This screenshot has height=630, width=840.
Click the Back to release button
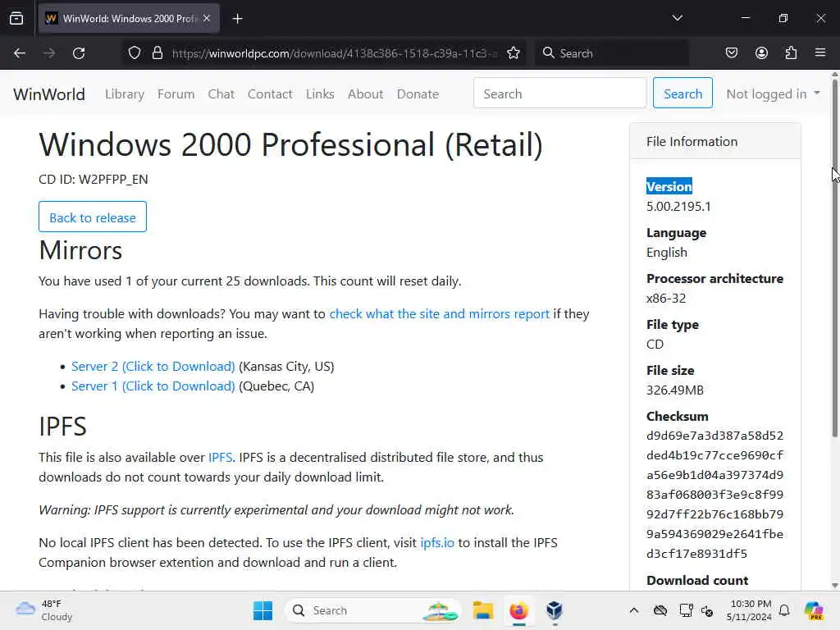[93, 217]
